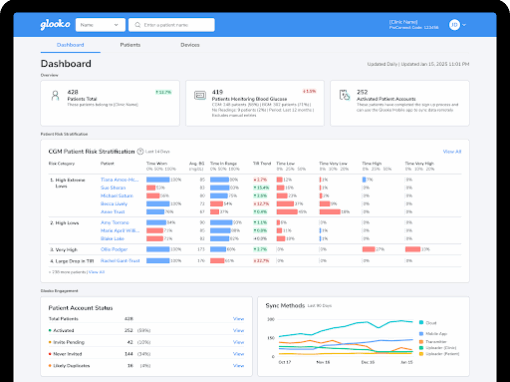The width and height of the screenshot is (510, 382).
Task: Click the red trend badge on Monitoring Blood Glucose
Action: (x=309, y=91)
